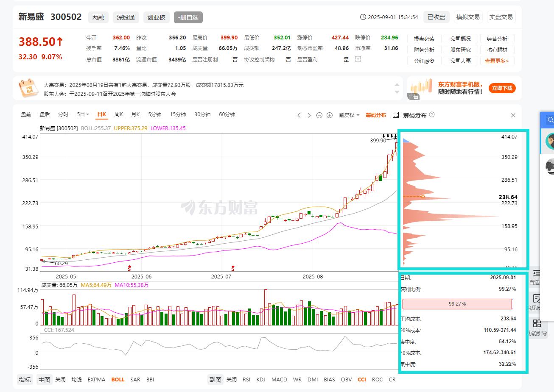Zoom out the K-line chart with the minus icon

click(x=319, y=115)
